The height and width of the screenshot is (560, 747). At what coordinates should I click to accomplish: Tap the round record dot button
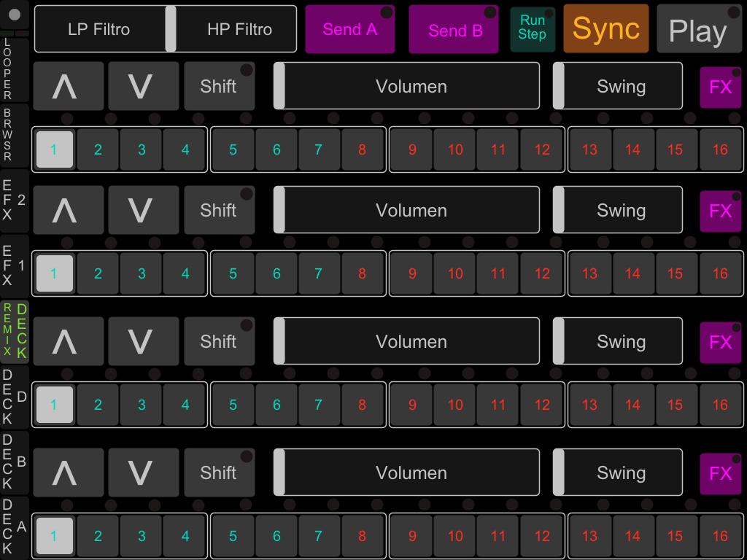15,15
